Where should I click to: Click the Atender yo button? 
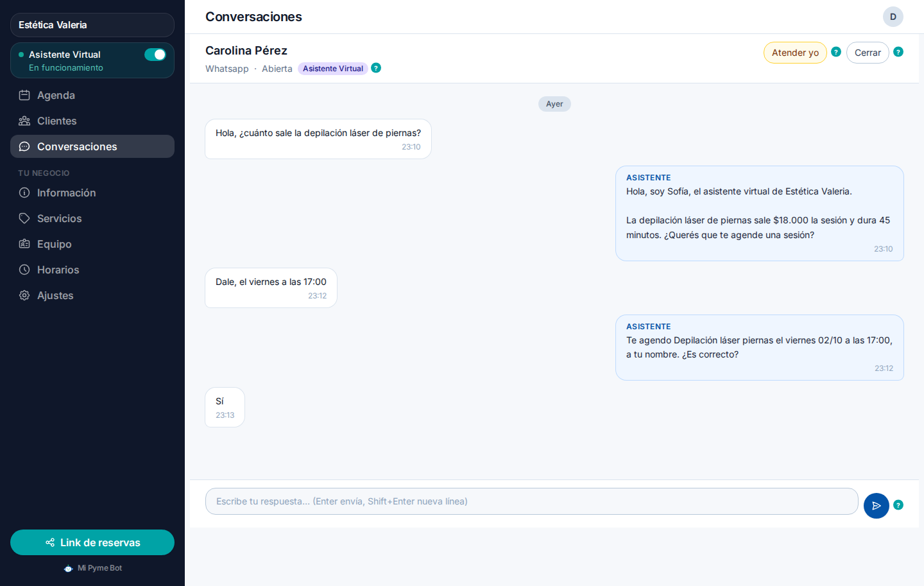pos(795,53)
